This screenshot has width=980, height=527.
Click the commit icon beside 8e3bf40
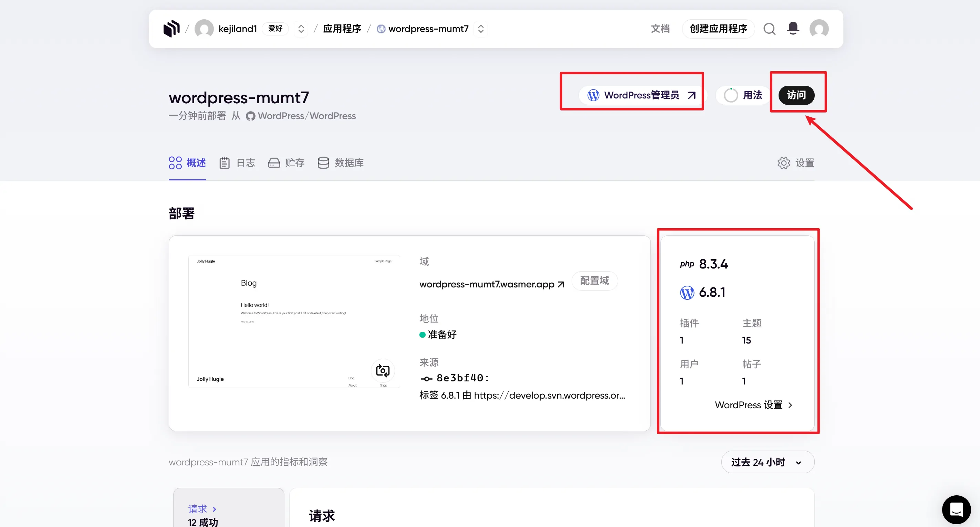pos(426,378)
